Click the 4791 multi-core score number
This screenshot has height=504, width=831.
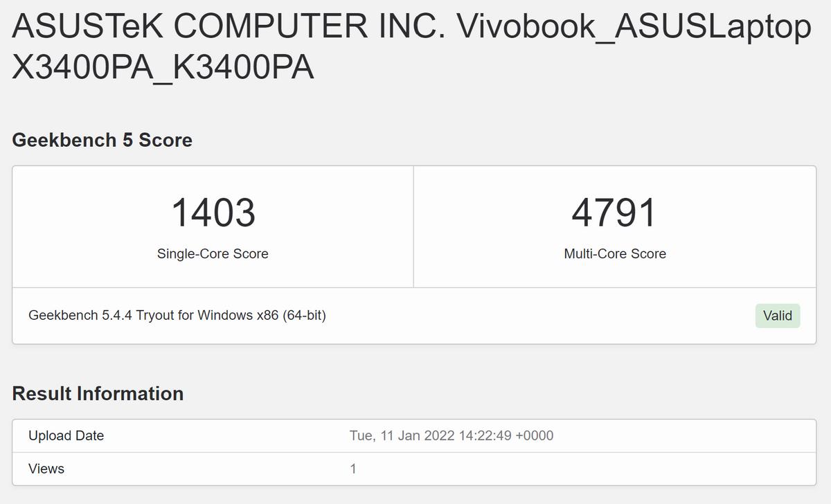pos(614,213)
